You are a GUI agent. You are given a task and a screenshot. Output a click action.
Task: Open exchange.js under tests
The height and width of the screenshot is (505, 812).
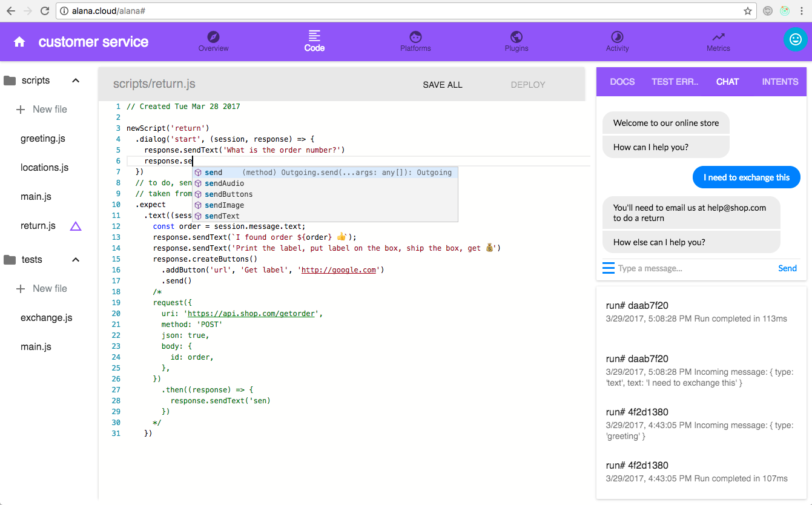46,318
